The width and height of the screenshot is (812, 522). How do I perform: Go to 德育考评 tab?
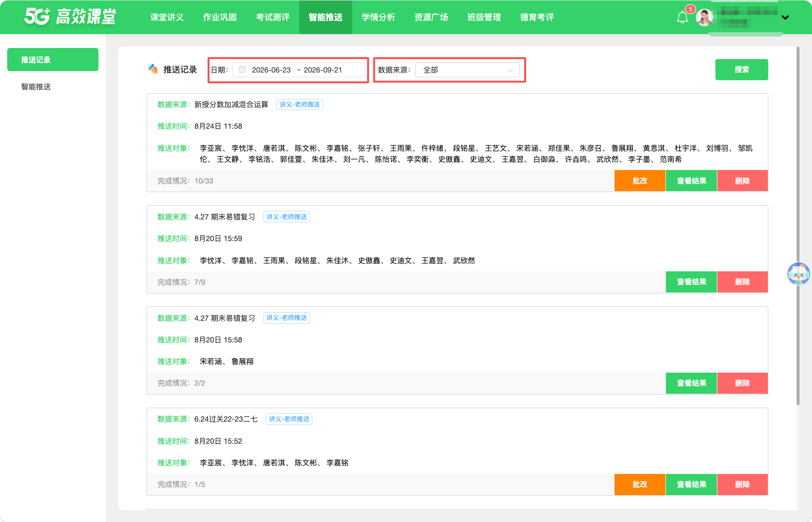(x=537, y=17)
